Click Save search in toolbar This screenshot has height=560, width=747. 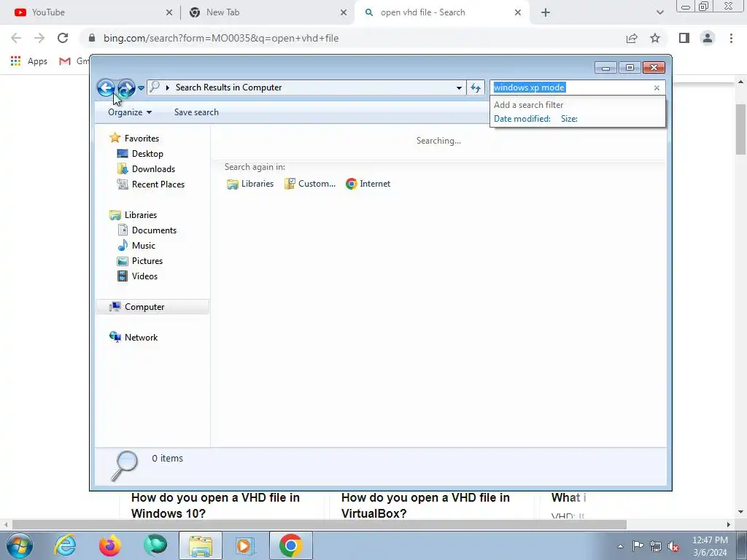pos(196,112)
